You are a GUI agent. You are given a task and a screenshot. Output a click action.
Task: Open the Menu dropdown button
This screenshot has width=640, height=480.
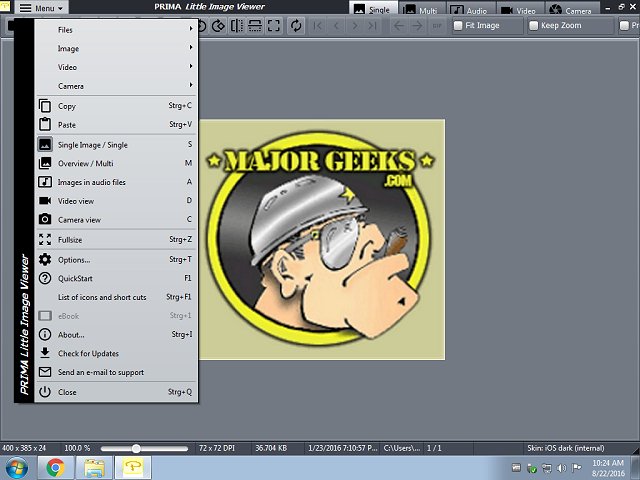point(41,8)
